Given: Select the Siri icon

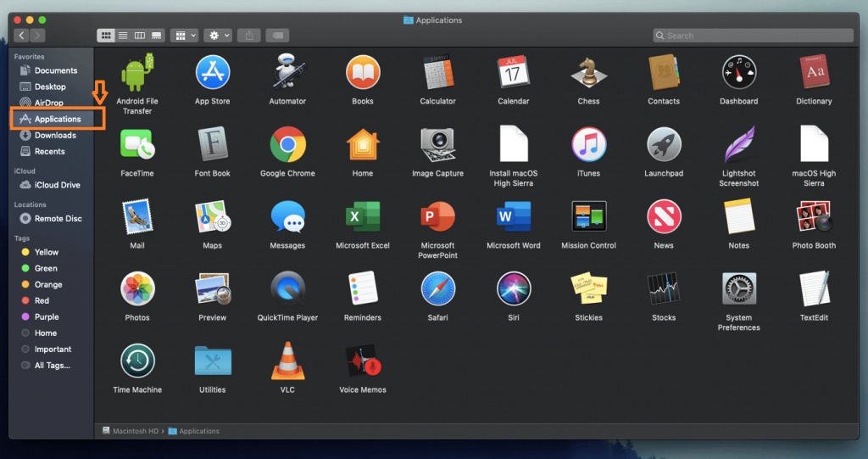Looking at the screenshot, I should (x=513, y=288).
